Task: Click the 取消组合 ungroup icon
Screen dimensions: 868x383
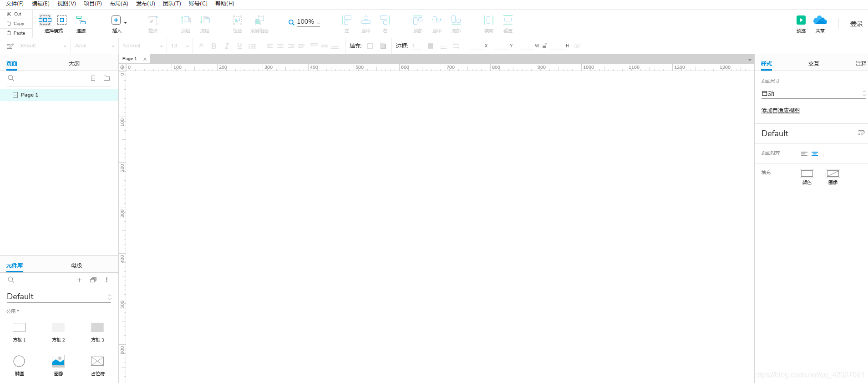Action: (259, 20)
